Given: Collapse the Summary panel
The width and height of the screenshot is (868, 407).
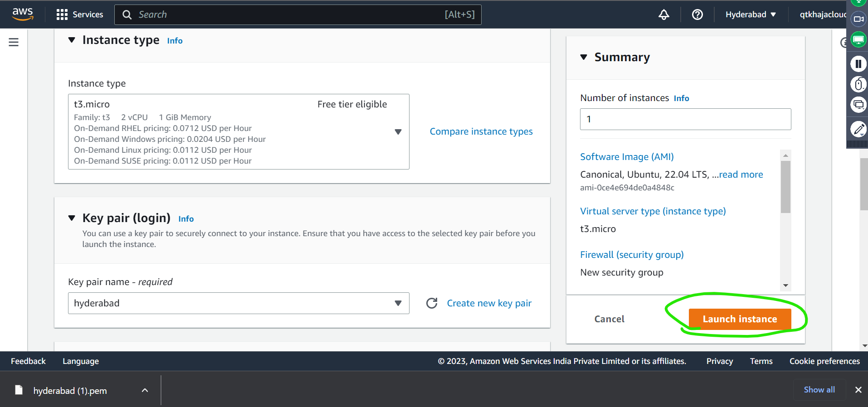Looking at the screenshot, I should pos(584,57).
